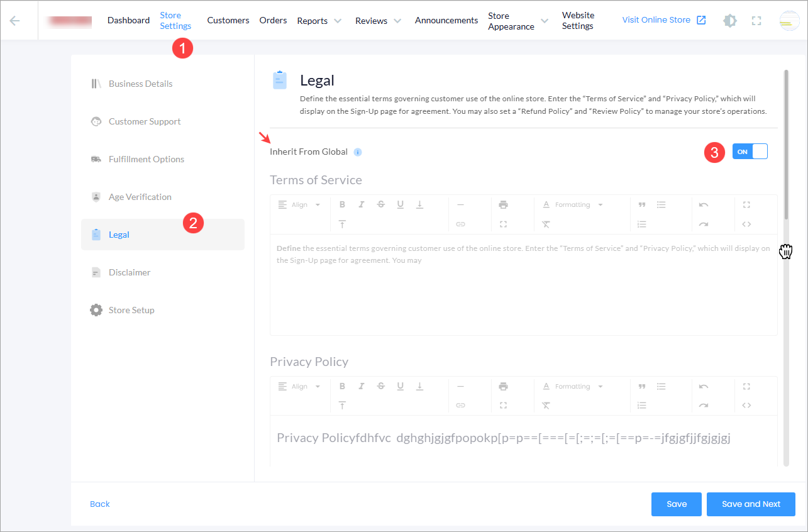Undo in Terms of Service editor
Screen dimensions: 808x532
704,204
